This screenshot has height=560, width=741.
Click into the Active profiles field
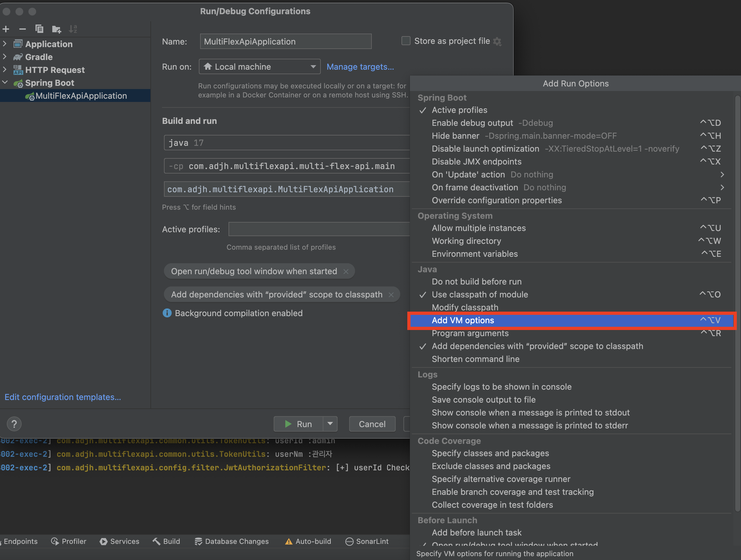click(318, 229)
